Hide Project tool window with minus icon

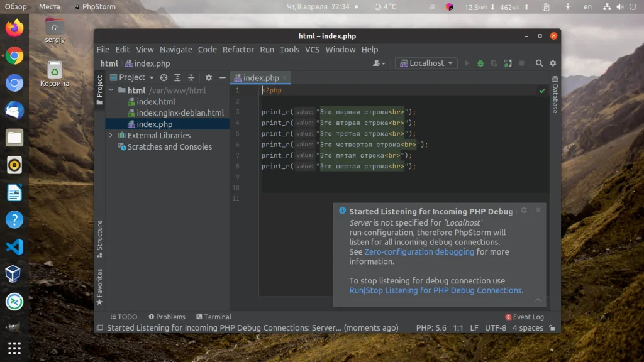222,77
